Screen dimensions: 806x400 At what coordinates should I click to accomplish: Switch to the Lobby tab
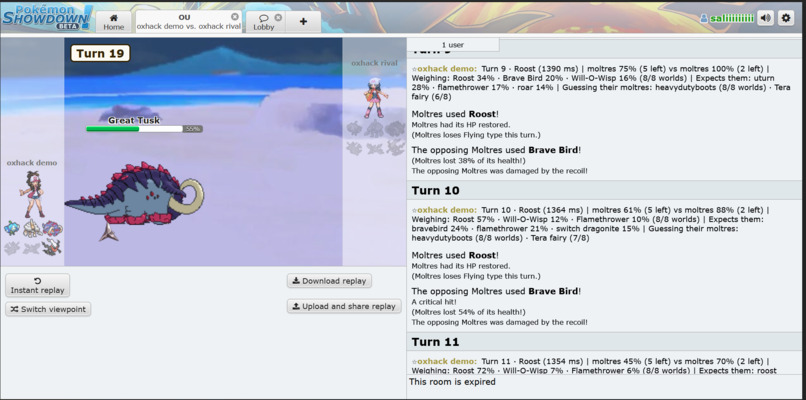tap(264, 22)
